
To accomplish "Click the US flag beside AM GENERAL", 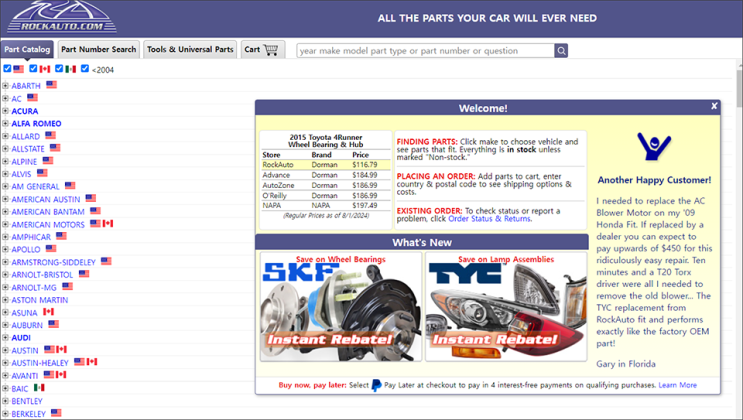I will [70, 185].
